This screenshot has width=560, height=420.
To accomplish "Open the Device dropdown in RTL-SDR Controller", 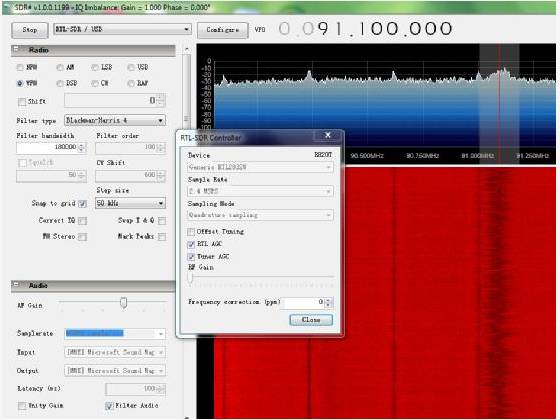I will tap(260, 167).
